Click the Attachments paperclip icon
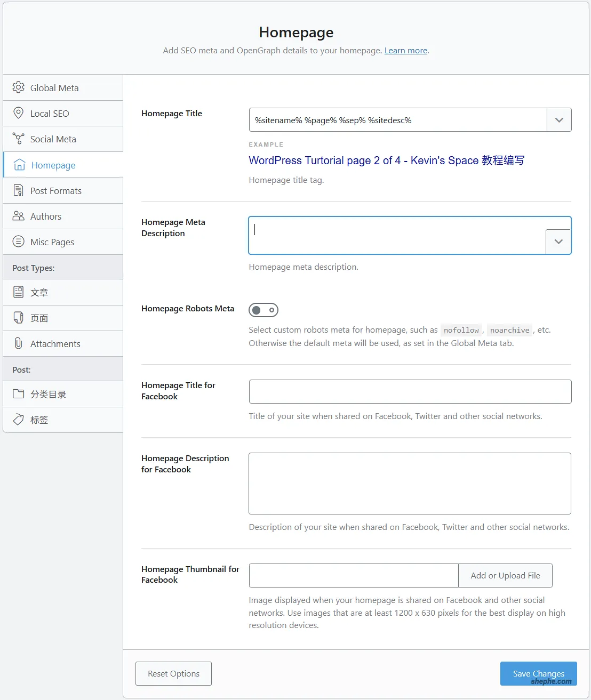Screen dimensions: 591x700 [x=19, y=343]
